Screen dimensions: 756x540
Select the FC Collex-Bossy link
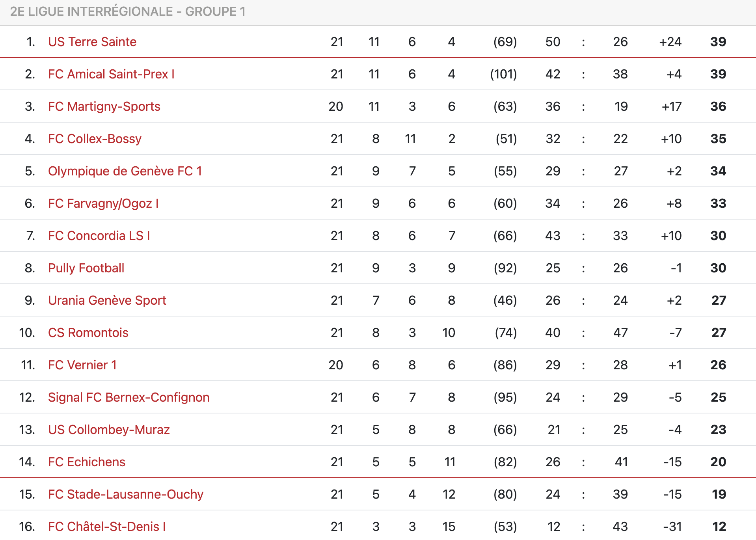(95, 139)
